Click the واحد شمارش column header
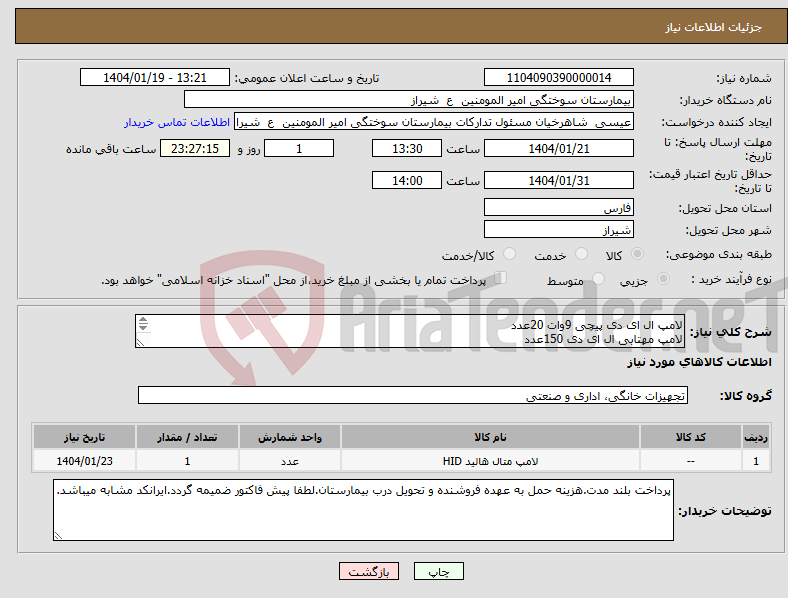The height and width of the screenshot is (598, 788). (x=290, y=437)
